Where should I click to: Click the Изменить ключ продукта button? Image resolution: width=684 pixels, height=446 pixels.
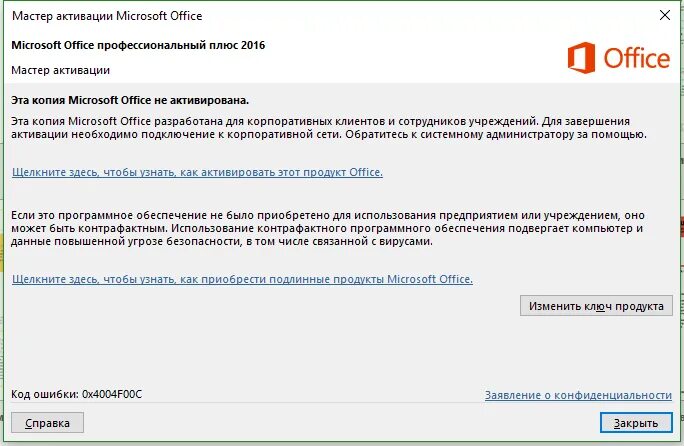596,306
